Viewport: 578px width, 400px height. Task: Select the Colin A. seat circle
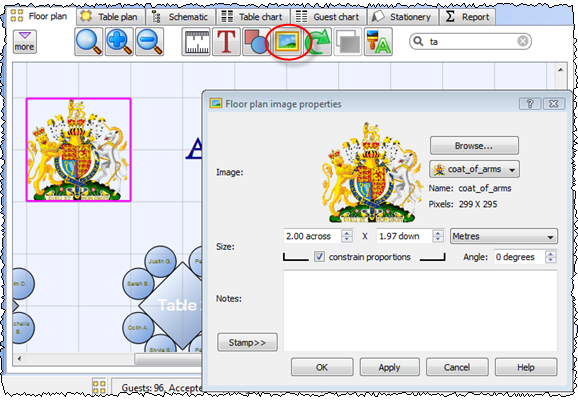click(138, 328)
